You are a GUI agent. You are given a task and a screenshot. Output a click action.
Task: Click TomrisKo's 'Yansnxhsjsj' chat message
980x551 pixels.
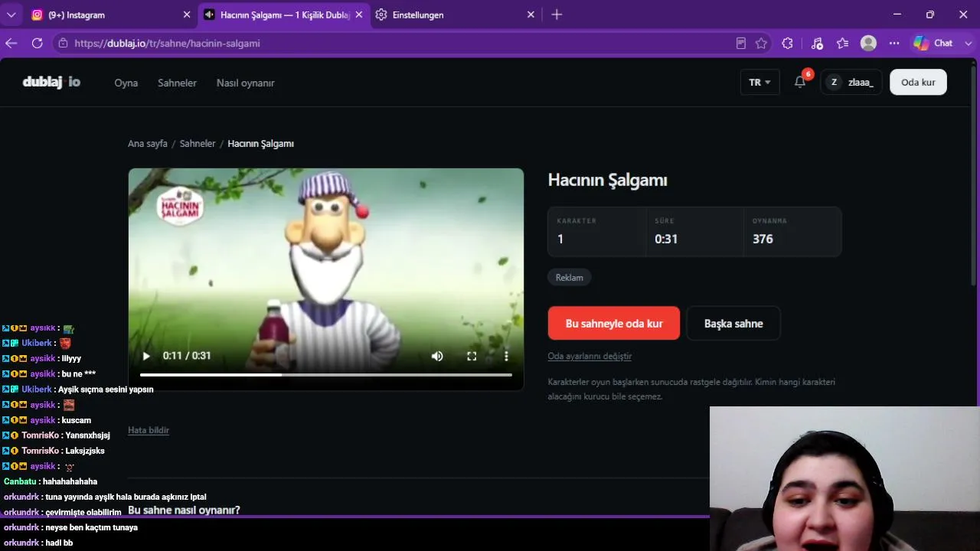tap(88, 435)
